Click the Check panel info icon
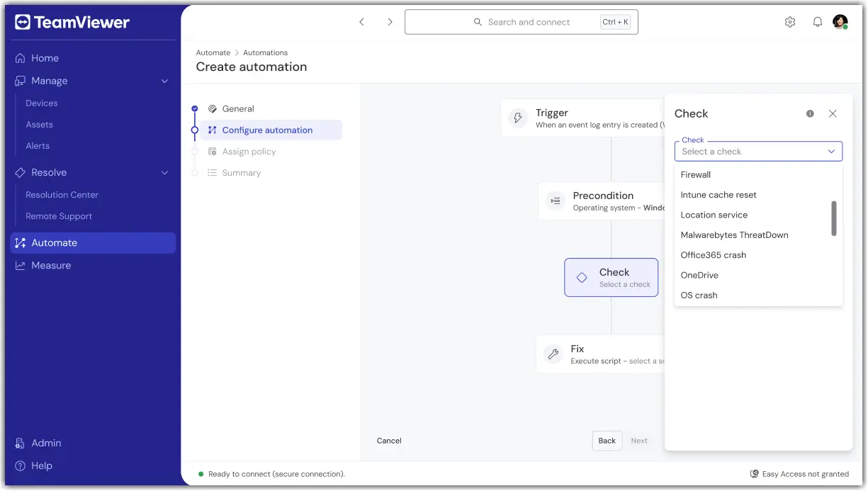This screenshot has width=868, height=491. 810,113
